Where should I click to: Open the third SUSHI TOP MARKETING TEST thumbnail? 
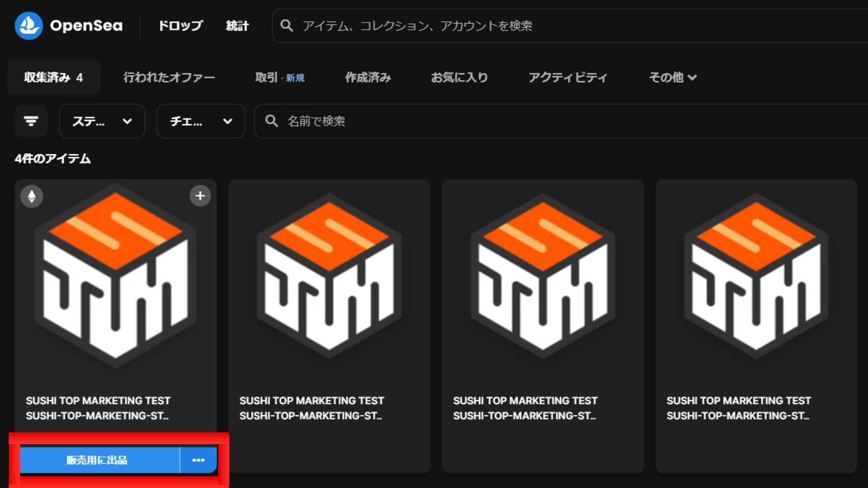[543, 276]
